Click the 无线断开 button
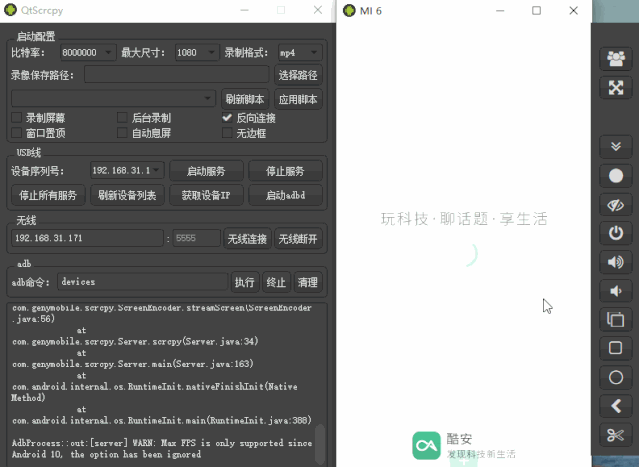The height and width of the screenshot is (467, 639). [298, 239]
